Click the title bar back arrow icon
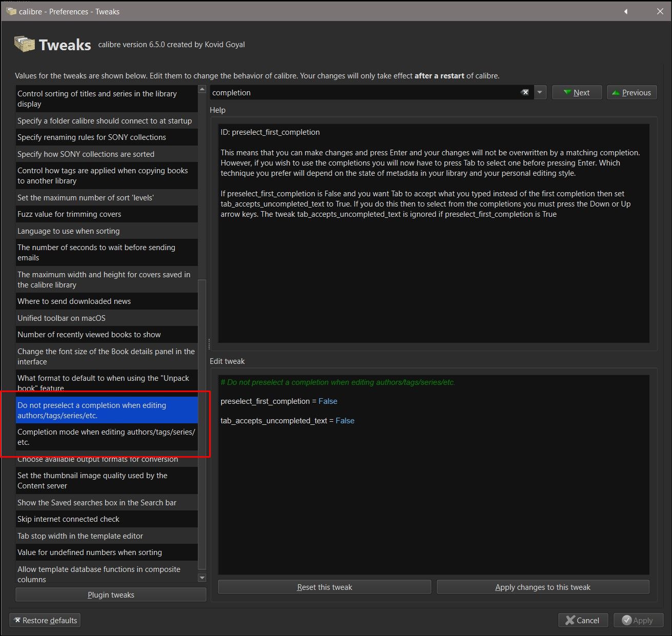Image resolution: width=672 pixels, height=636 pixels. point(626,11)
